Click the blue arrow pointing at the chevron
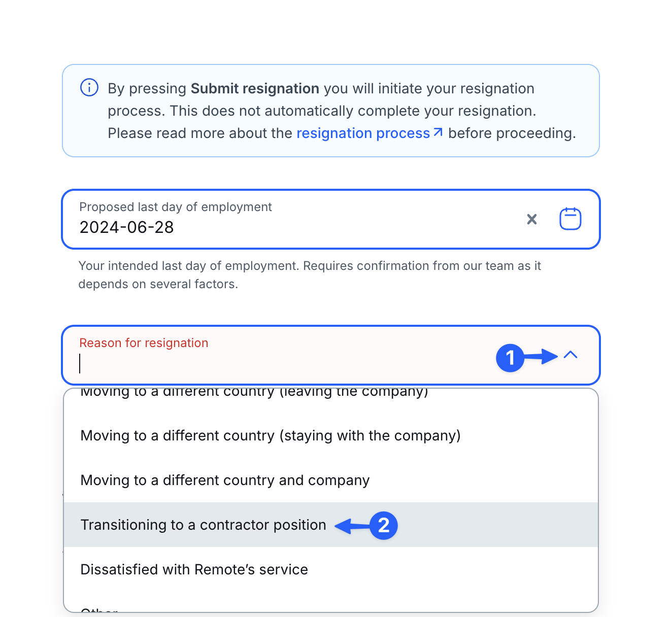 click(x=541, y=356)
